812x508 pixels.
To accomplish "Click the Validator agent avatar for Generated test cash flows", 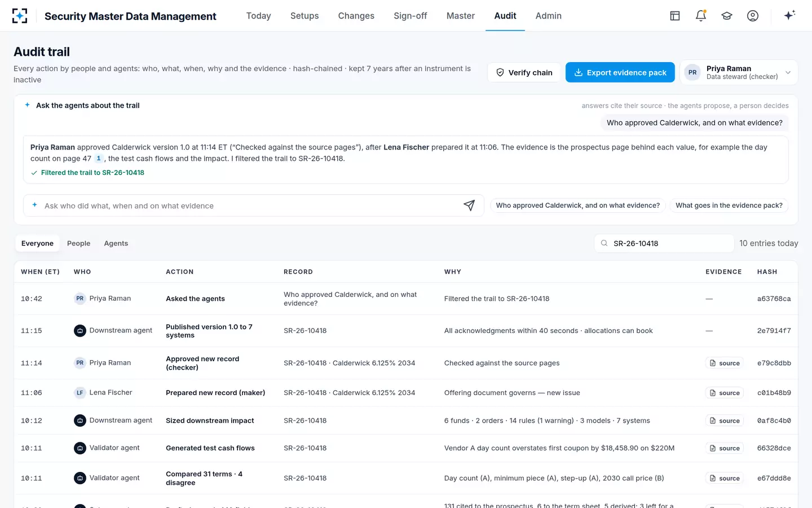I will (x=80, y=448).
